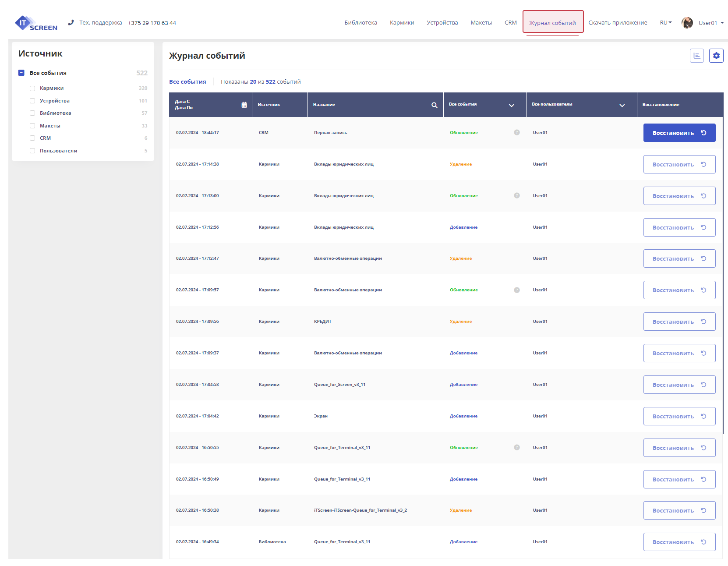The height and width of the screenshot is (566, 728).
Task: Click question icon on 17:09:57 update row
Action: pyautogui.click(x=517, y=290)
